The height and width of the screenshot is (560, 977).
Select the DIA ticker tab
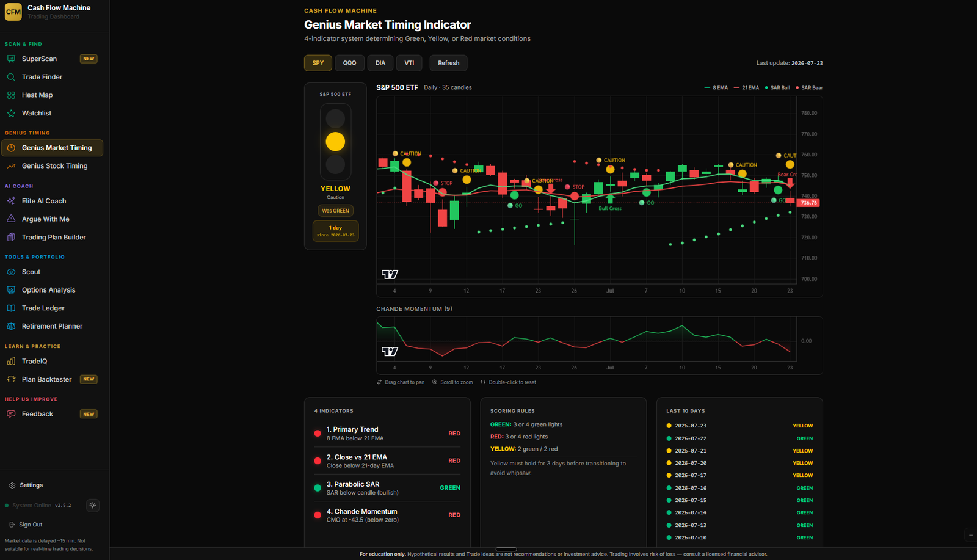[x=380, y=63]
